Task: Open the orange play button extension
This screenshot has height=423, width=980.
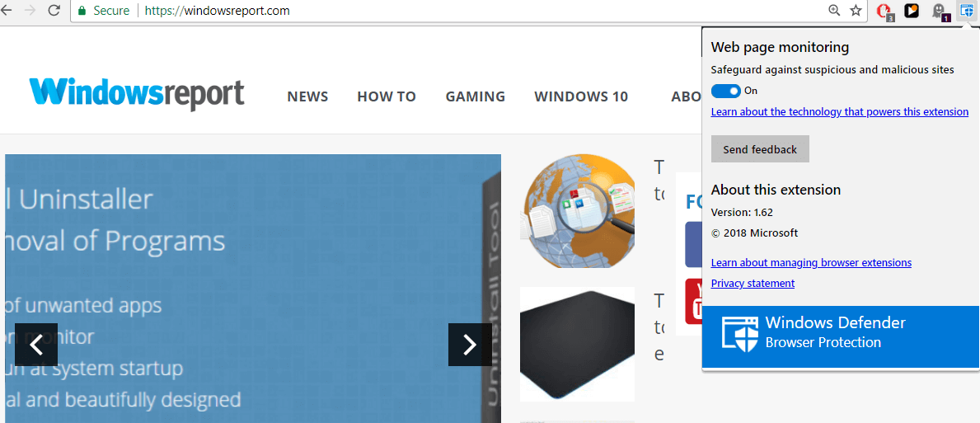Action: 912,11
